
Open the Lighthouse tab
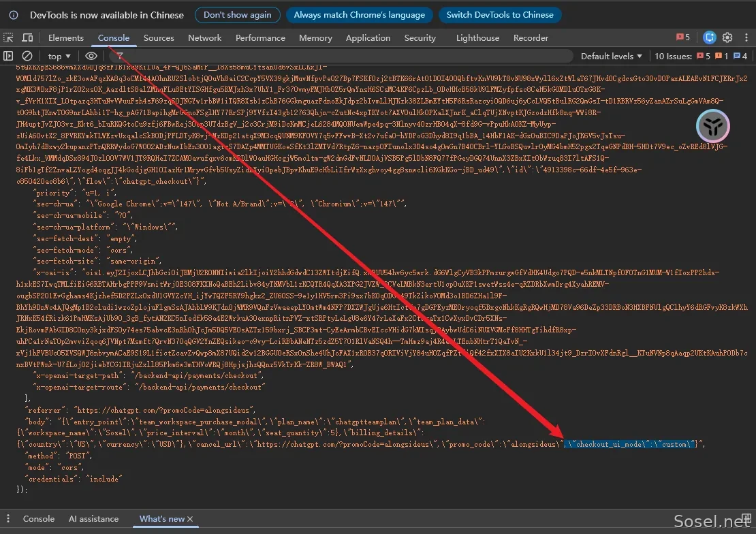[x=478, y=37]
